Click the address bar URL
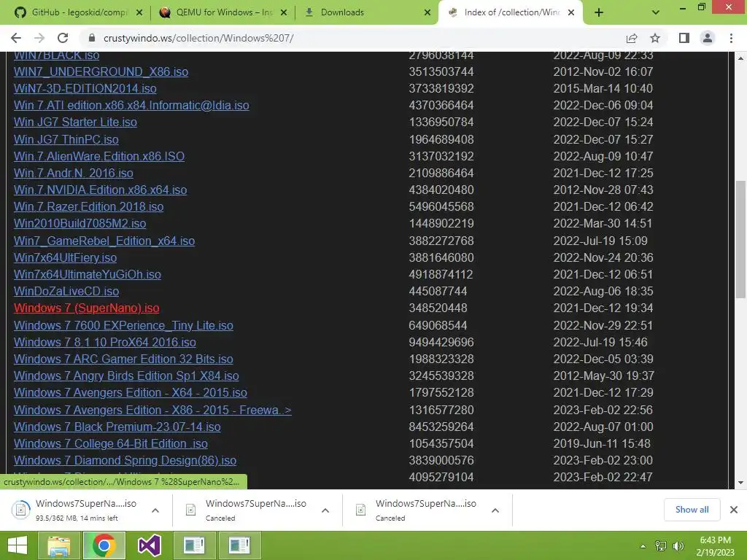747x560 pixels. (x=198, y=38)
